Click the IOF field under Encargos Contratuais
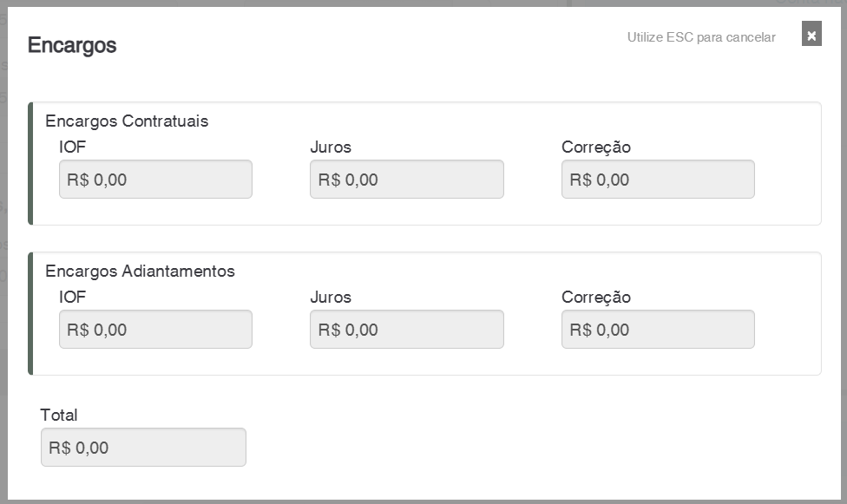Image resolution: width=847 pixels, height=504 pixels. [155, 180]
